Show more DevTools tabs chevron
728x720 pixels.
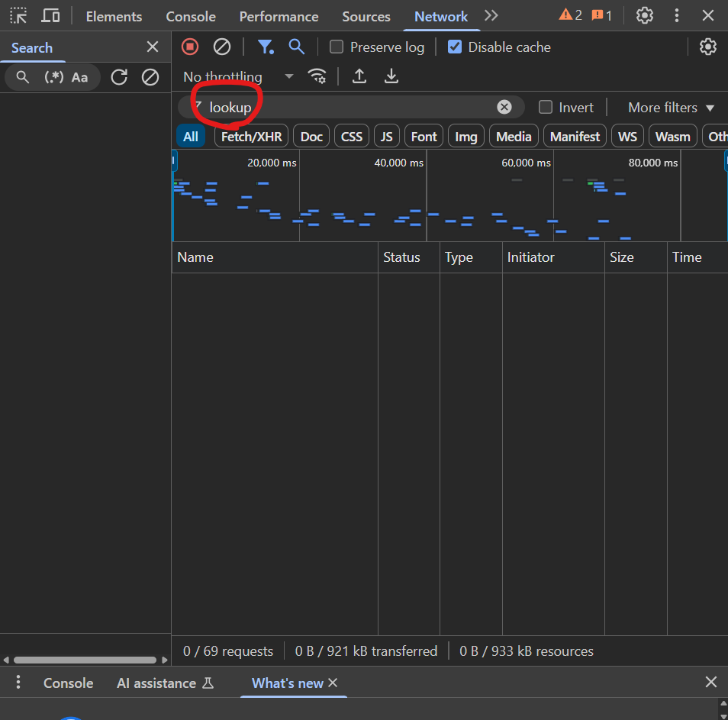click(x=491, y=16)
